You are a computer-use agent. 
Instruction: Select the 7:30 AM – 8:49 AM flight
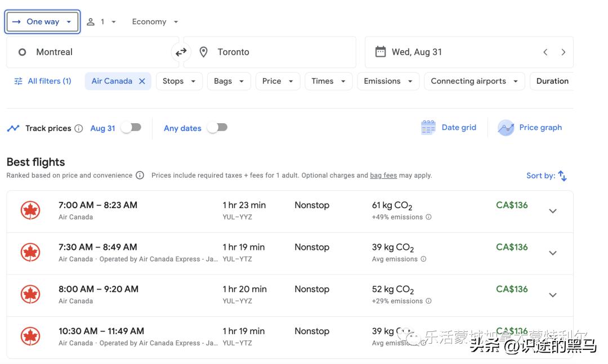(x=290, y=254)
